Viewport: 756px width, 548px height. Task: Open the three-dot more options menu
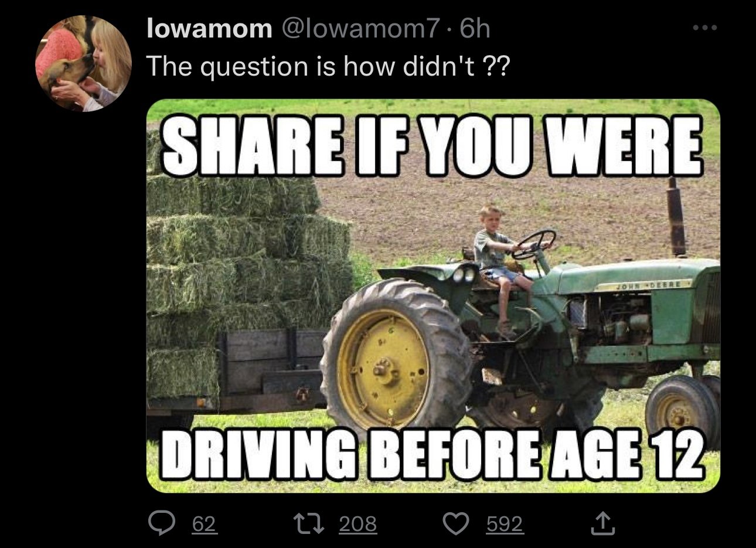pyautogui.click(x=704, y=28)
